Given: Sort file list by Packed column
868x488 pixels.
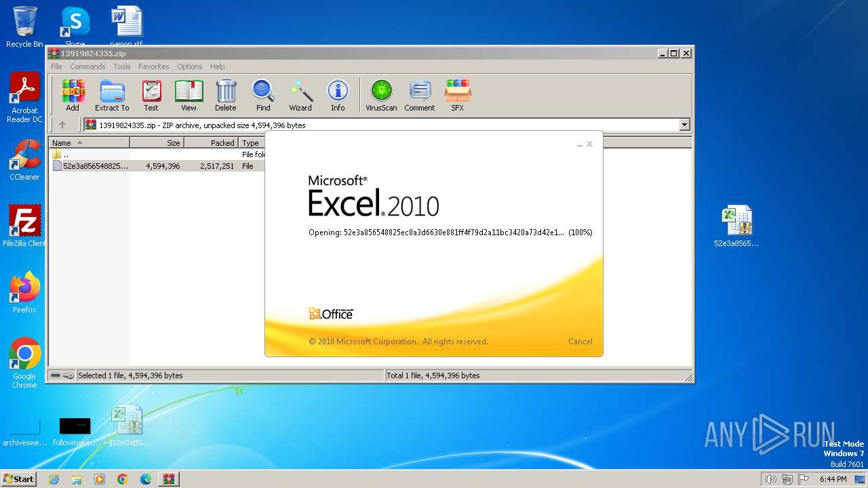Looking at the screenshot, I should [x=211, y=143].
